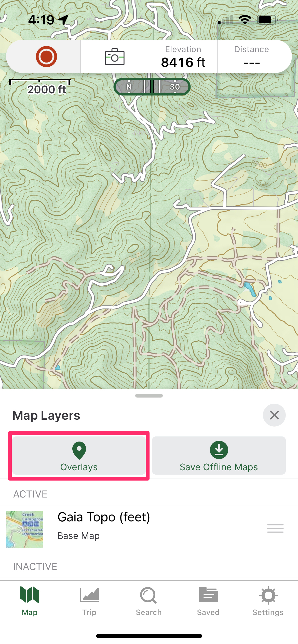Switch to the Trip tab
The image size is (298, 644).
point(89,601)
